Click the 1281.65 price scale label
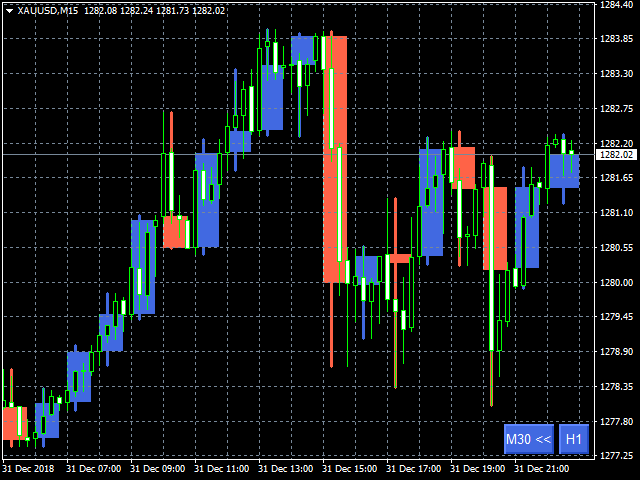Viewport: 640px width, 480px height. 616,178
